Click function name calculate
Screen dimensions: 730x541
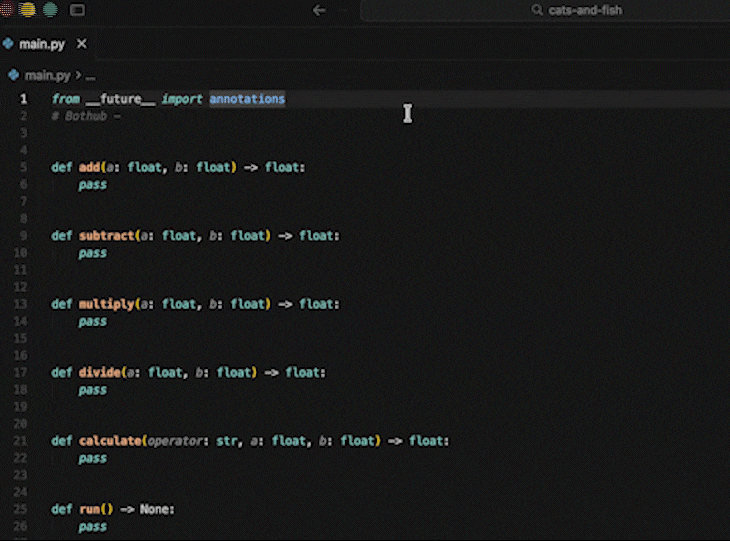(x=110, y=441)
